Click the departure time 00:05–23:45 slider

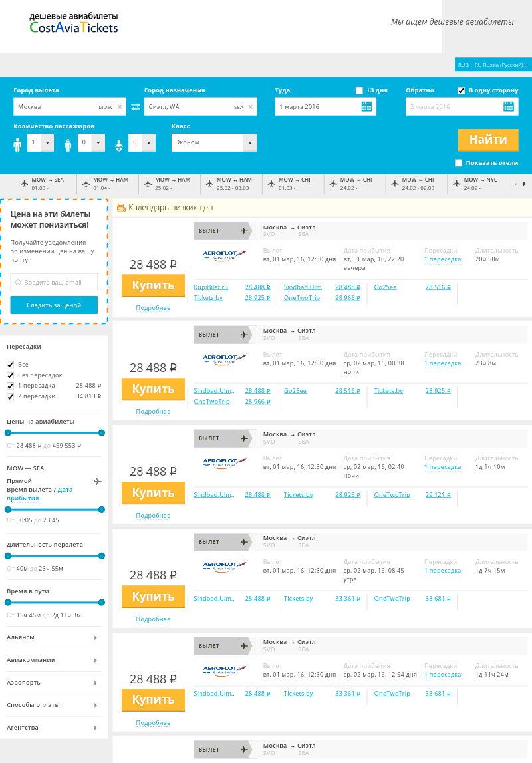pyautogui.click(x=55, y=510)
